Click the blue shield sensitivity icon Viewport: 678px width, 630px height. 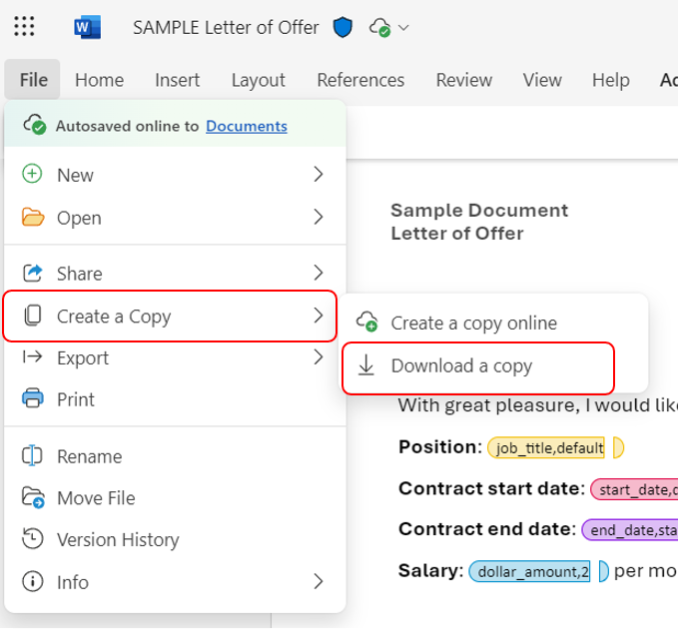pyautogui.click(x=343, y=27)
